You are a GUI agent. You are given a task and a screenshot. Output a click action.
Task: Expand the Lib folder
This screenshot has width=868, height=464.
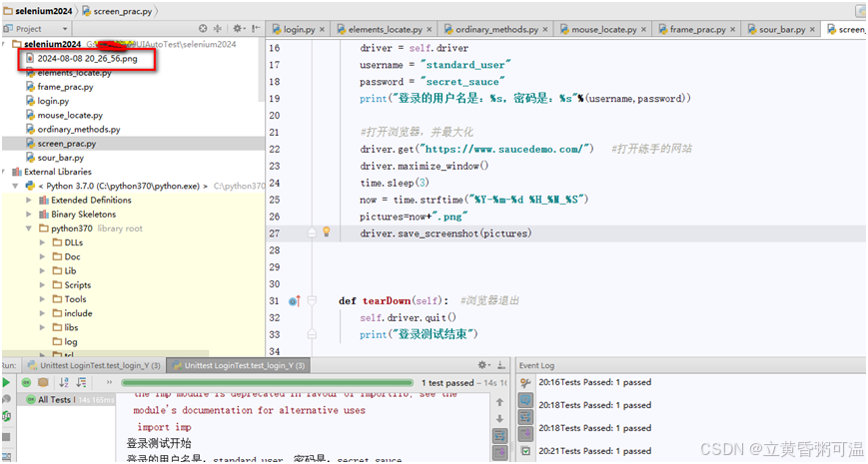tap(42, 271)
